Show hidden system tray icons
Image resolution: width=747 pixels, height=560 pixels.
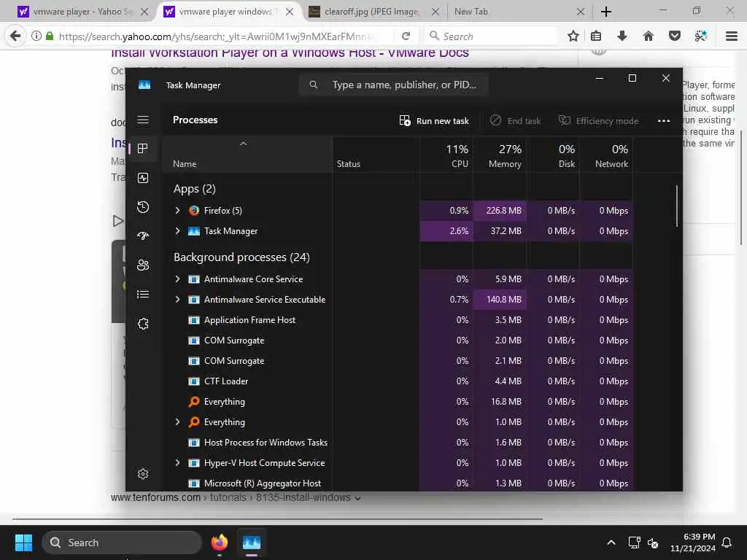click(611, 542)
